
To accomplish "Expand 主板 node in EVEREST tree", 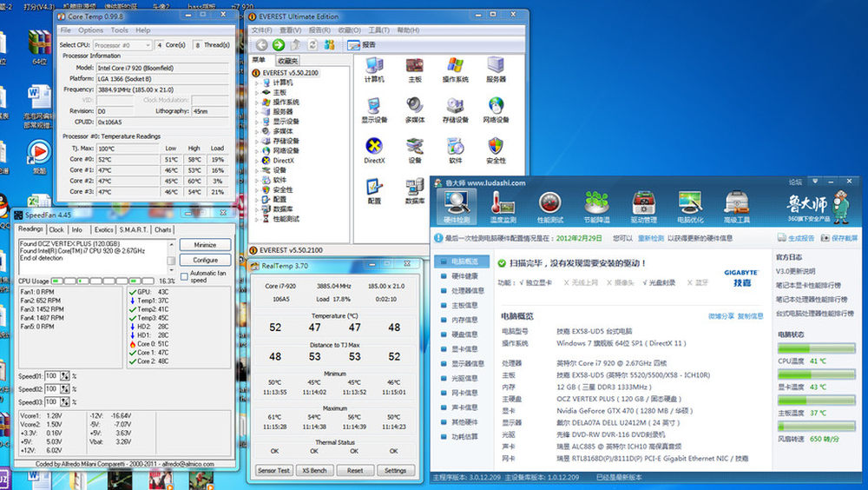I will click(x=257, y=93).
